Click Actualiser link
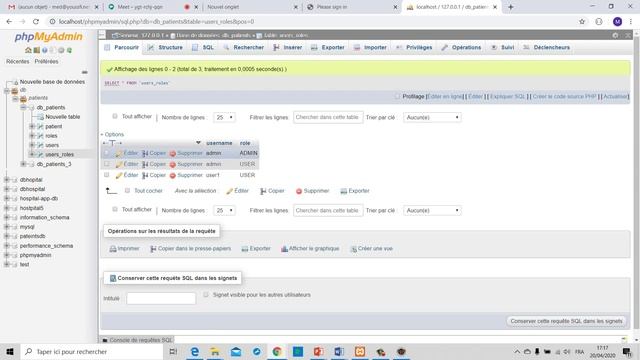This screenshot has width=640, height=360. (x=616, y=97)
